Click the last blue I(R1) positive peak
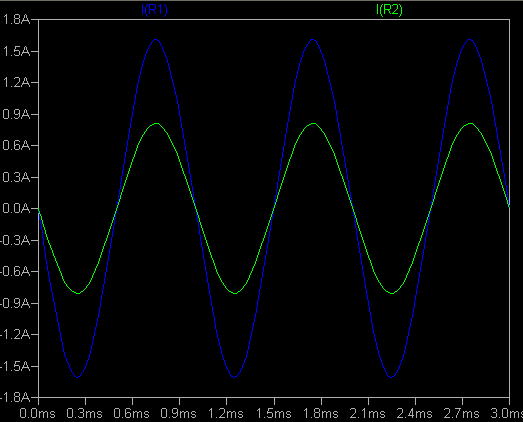The image size is (523, 422). point(470,40)
